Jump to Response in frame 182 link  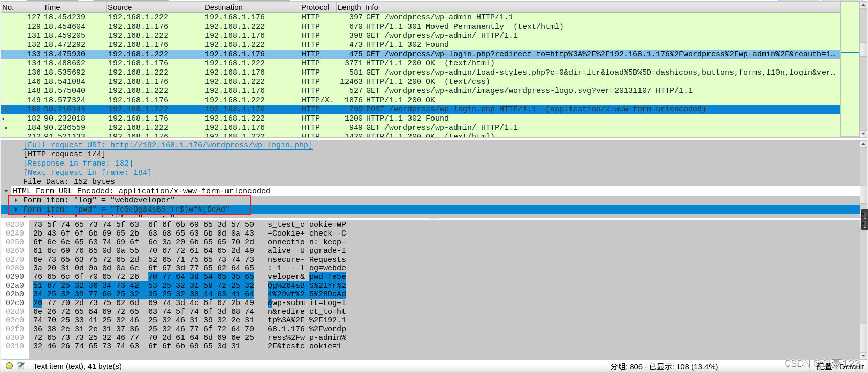pyautogui.click(x=78, y=164)
